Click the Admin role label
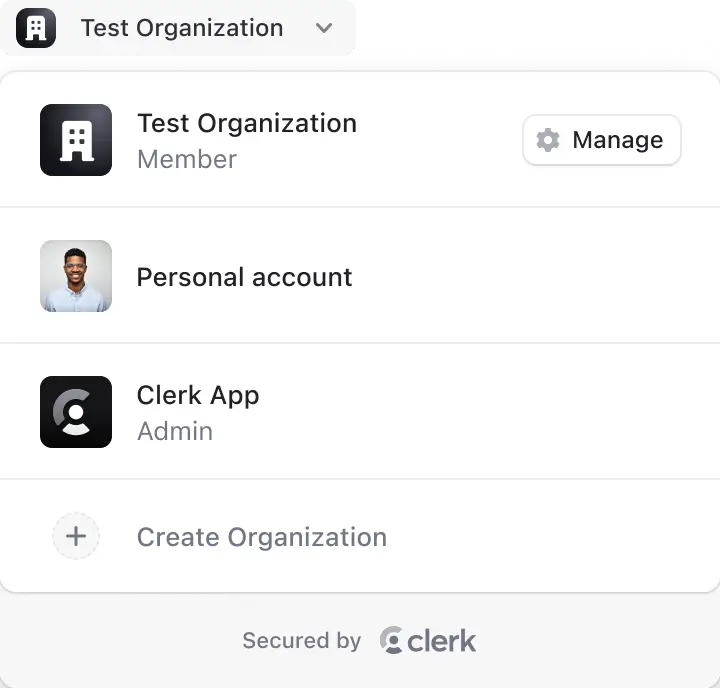Viewport: 720px width, 688px height. click(174, 432)
